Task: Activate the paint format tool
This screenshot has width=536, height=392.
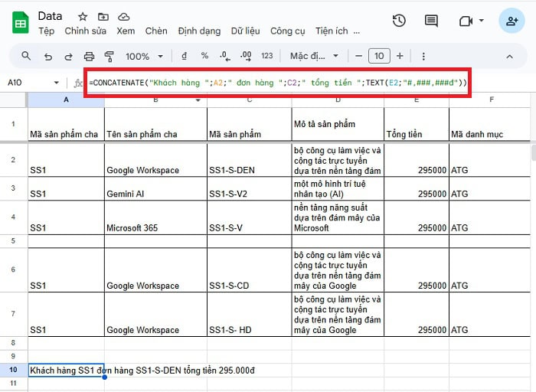Action: pyautogui.click(x=109, y=56)
